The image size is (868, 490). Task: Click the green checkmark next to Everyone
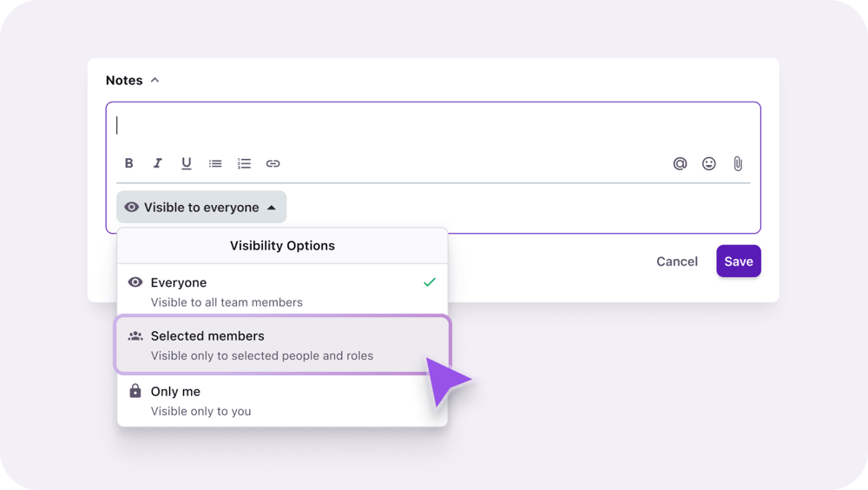pyautogui.click(x=429, y=282)
